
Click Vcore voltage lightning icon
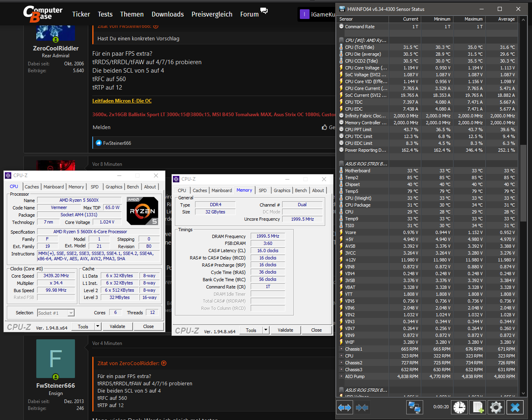pos(341,232)
